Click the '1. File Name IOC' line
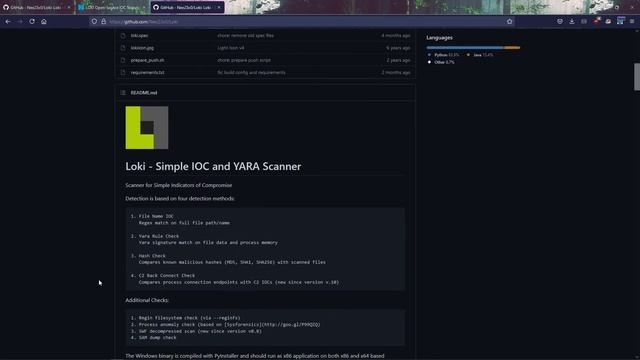Screen dimensions: 640x360 tap(152, 216)
